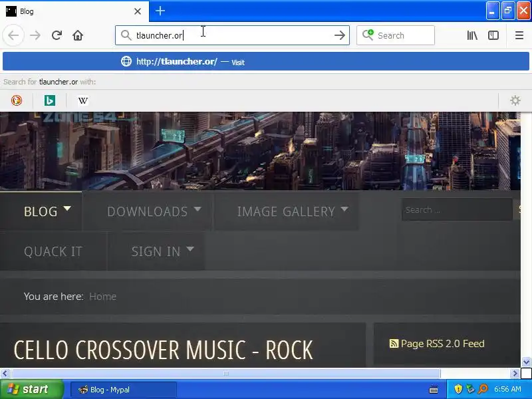This screenshot has width=532, height=399.
Task: Click the green network tray icon
Action: [471, 389]
